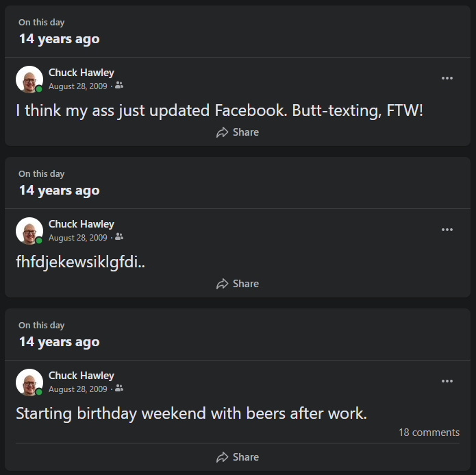
Task: Click friends audience icon on third post
Action: (x=119, y=388)
